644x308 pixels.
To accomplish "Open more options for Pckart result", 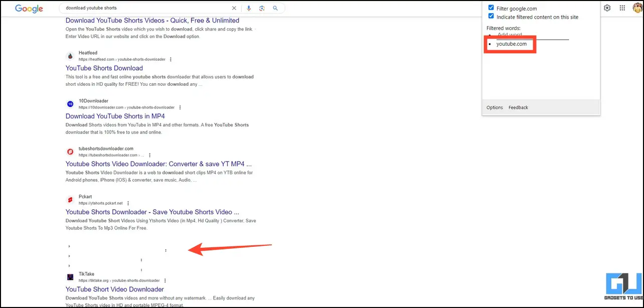I will click(x=128, y=203).
